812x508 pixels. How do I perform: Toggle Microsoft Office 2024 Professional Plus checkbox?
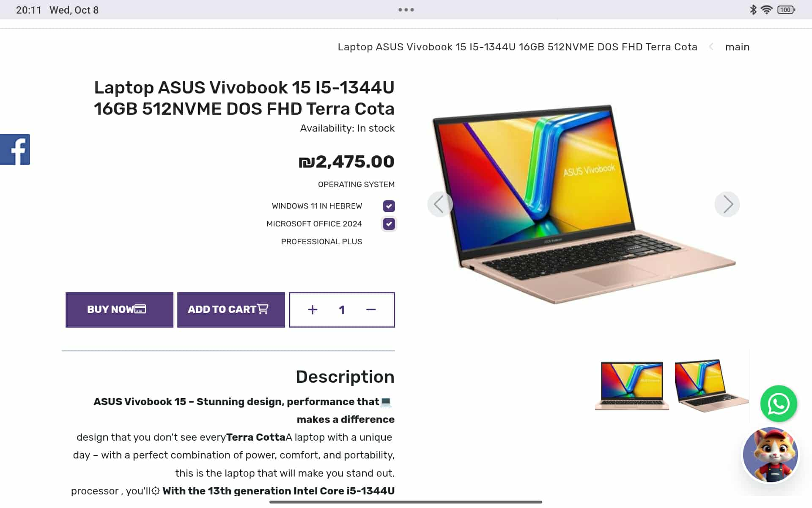(389, 224)
